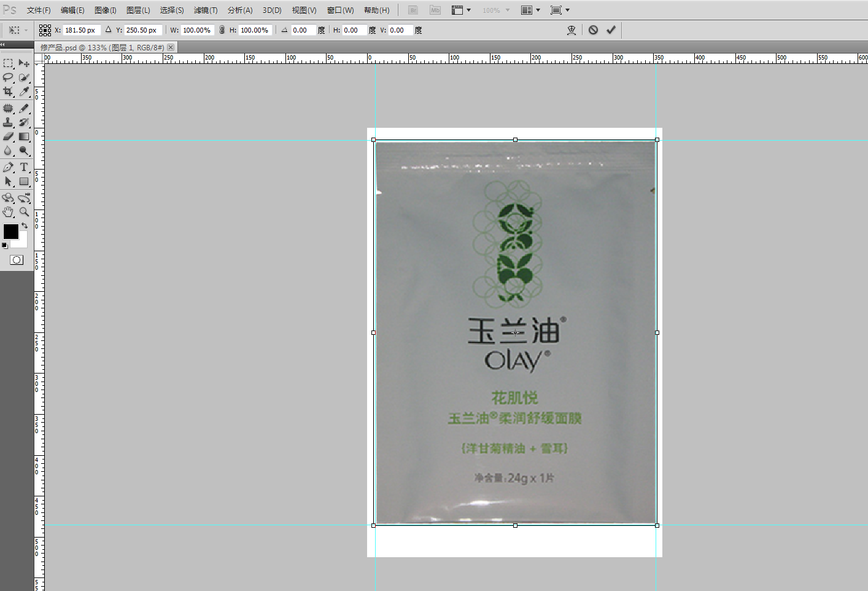Image resolution: width=868 pixels, height=591 pixels.
Task: Select the Brush tool
Action: 24,108
